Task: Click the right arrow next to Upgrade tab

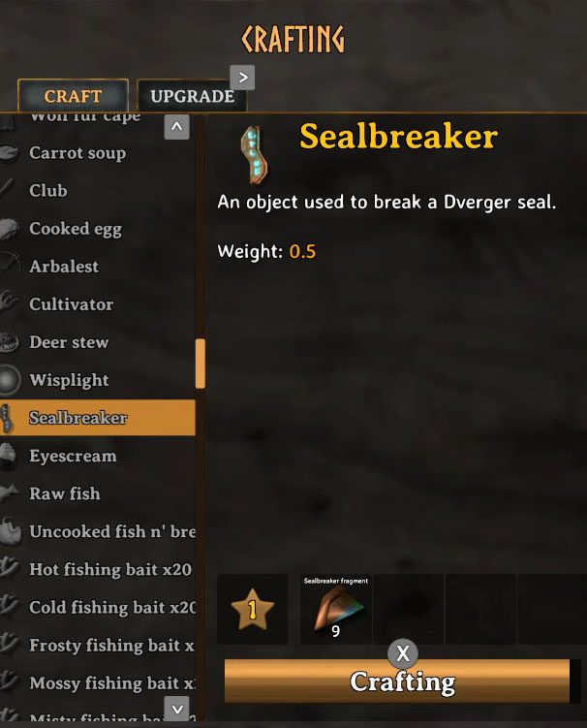Action: [242, 78]
